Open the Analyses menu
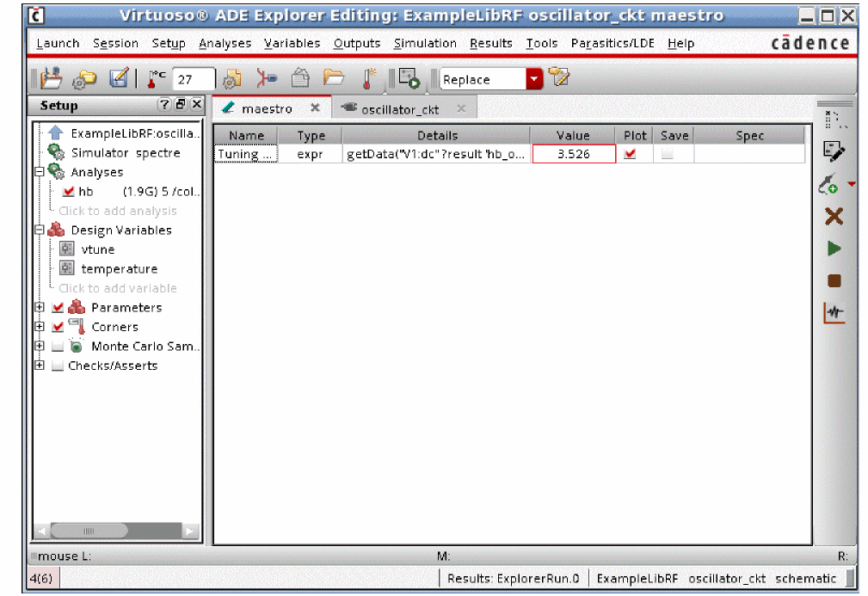This screenshot has height=596, width=868. click(x=225, y=43)
